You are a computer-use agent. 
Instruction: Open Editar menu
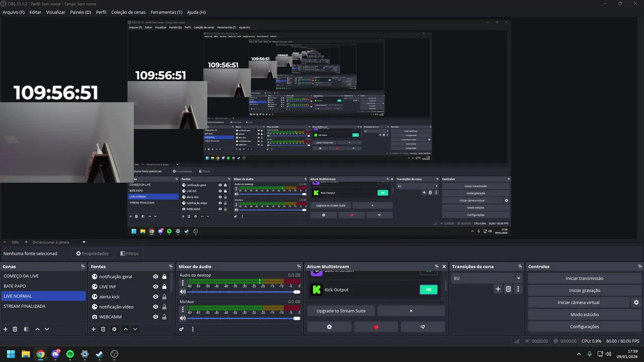point(35,12)
